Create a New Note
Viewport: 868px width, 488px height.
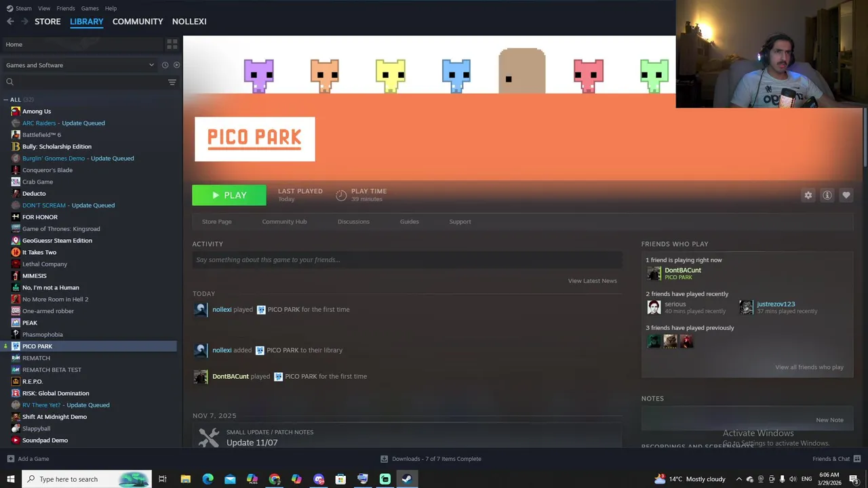[829, 420]
